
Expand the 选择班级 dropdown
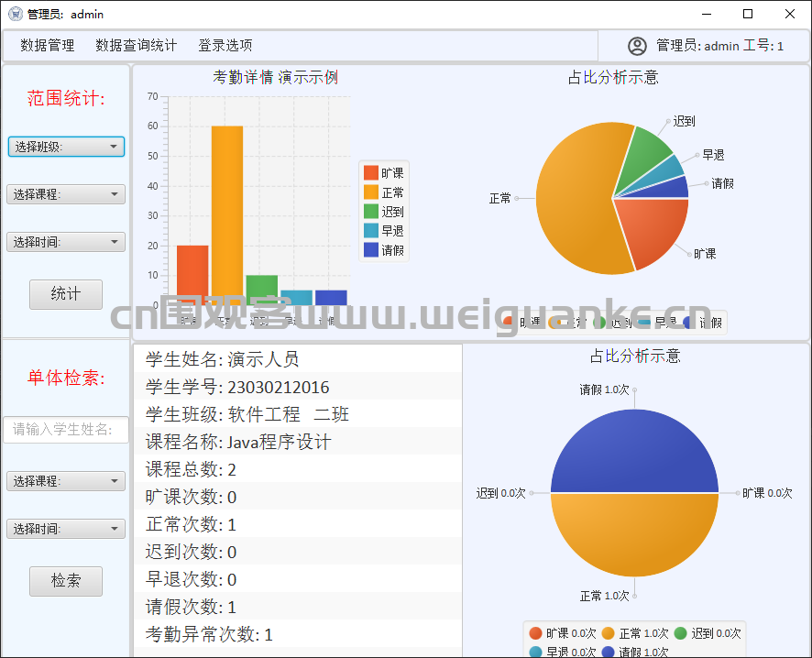(x=66, y=147)
